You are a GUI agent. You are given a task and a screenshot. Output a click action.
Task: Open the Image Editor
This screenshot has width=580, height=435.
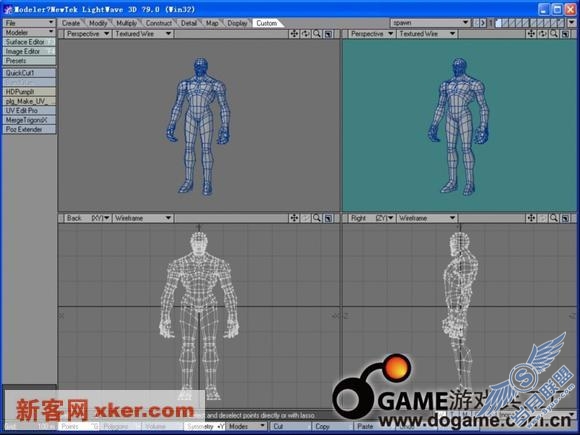[29, 51]
